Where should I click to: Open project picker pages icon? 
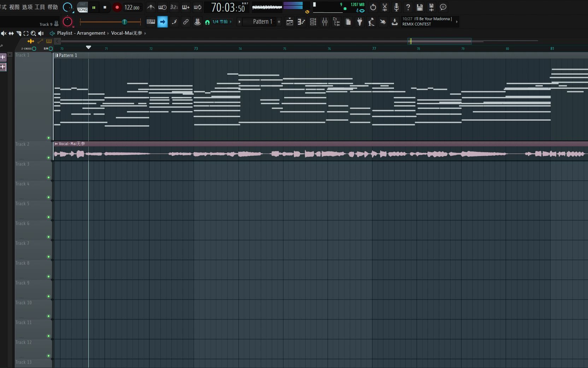348,22
